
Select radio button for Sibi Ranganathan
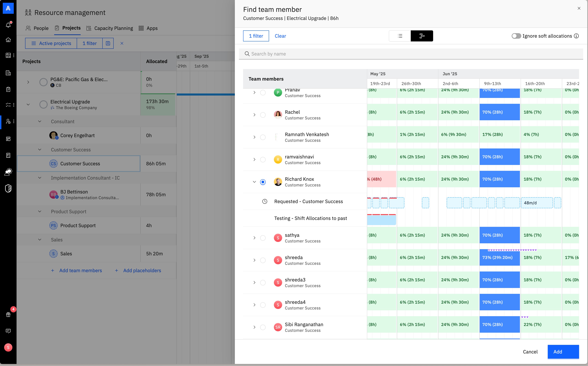coord(263,327)
